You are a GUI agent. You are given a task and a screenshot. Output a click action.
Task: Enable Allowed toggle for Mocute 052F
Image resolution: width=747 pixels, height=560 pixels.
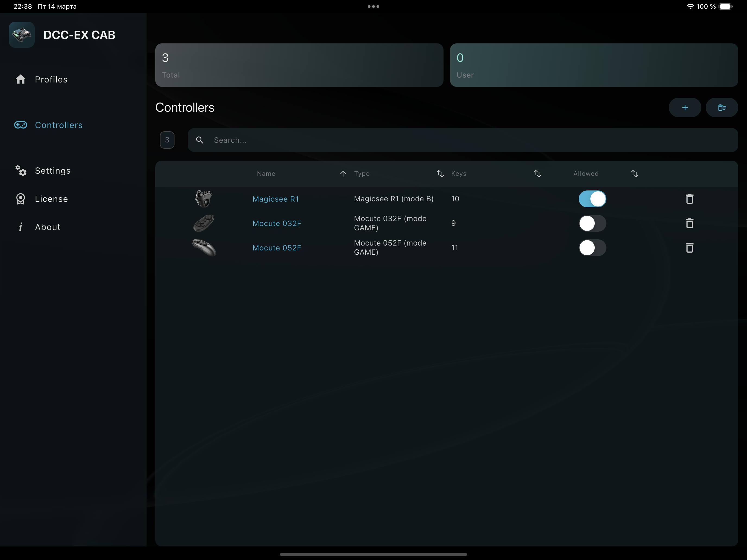(592, 248)
